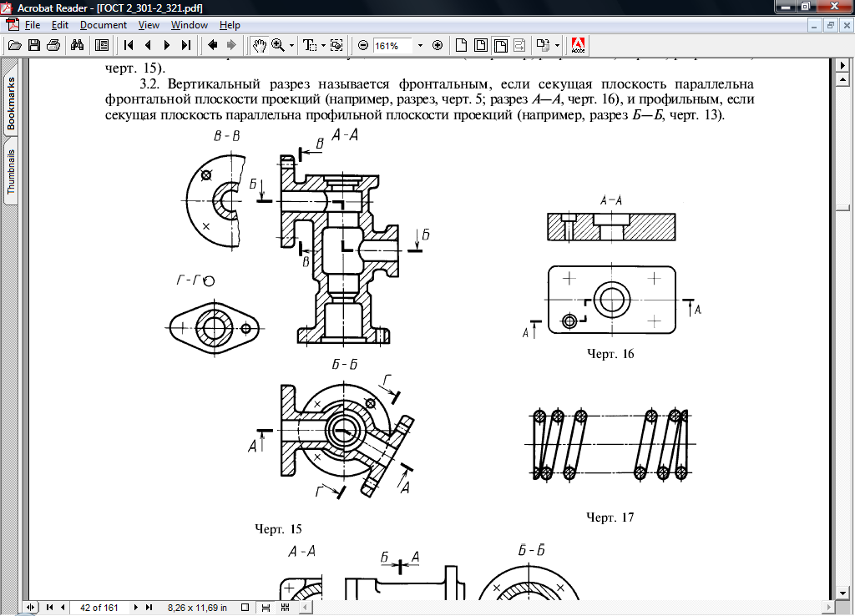
Task: Set Fit Width page view
Action: pos(500,45)
